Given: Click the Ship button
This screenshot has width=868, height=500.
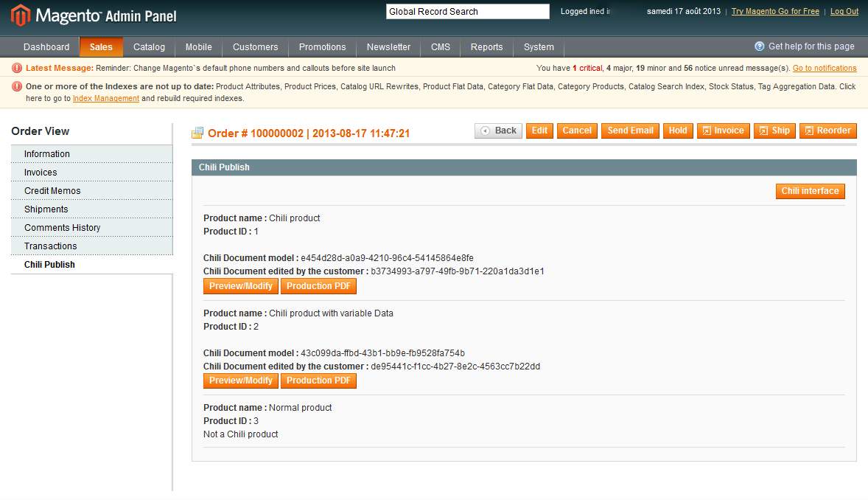Looking at the screenshot, I should [774, 131].
